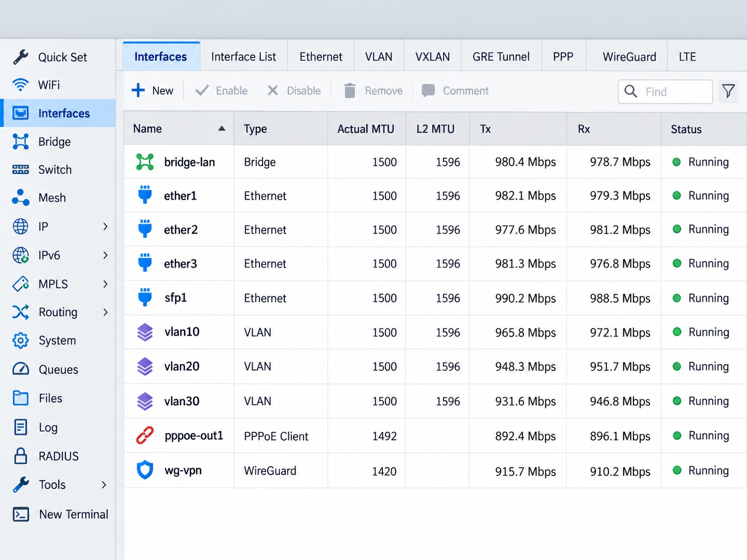Click the Find search field
Screen dimensions: 747x560
pos(665,92)
